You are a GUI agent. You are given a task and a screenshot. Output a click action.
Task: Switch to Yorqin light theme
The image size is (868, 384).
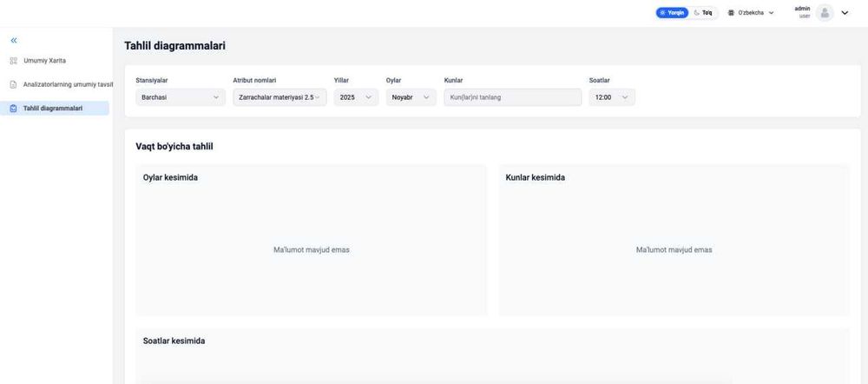(672, 13)
